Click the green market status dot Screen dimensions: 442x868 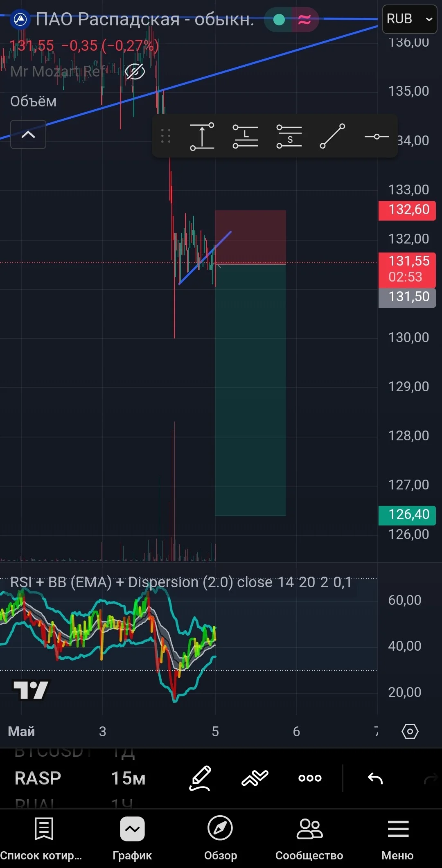click(279, 19)
